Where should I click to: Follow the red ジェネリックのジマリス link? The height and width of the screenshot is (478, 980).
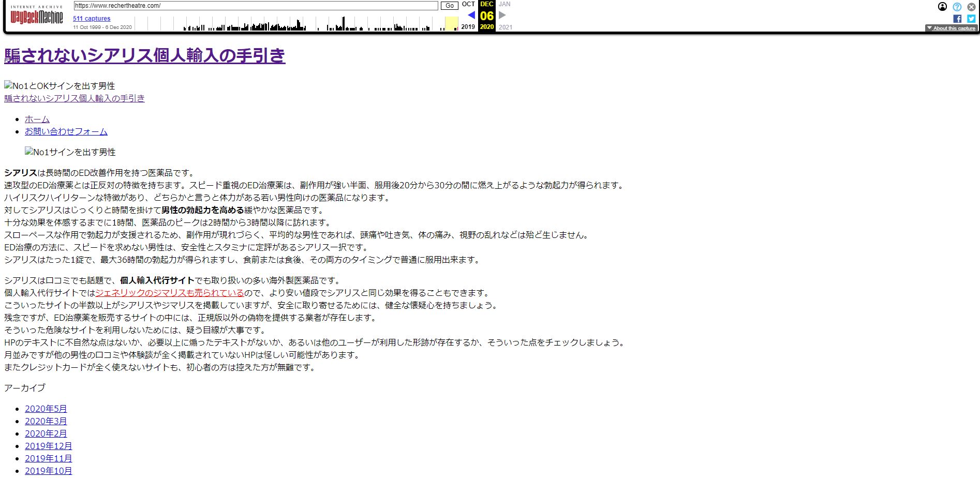pos(169,293)
